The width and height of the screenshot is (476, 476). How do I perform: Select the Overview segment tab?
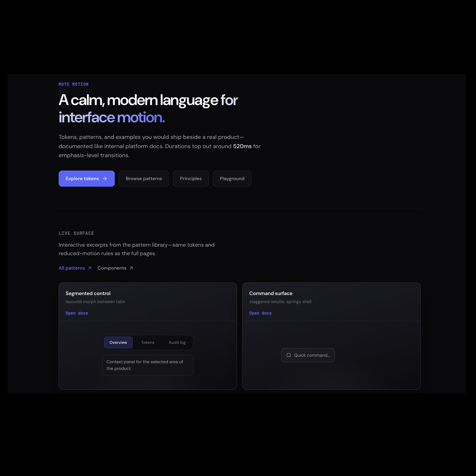pyautogui.click(x=118, y=342)
